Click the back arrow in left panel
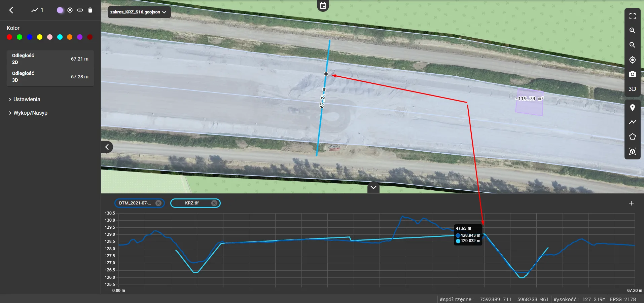 11,10
